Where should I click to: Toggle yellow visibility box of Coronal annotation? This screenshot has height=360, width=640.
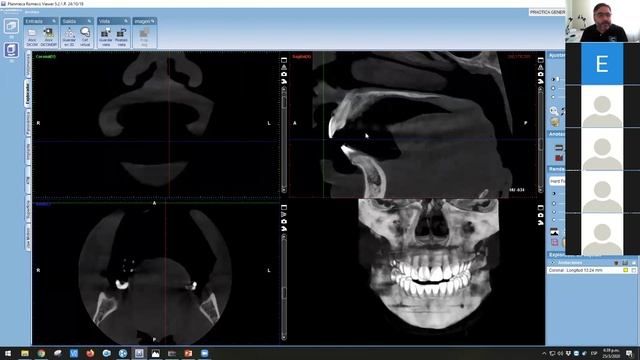[625, 270]
